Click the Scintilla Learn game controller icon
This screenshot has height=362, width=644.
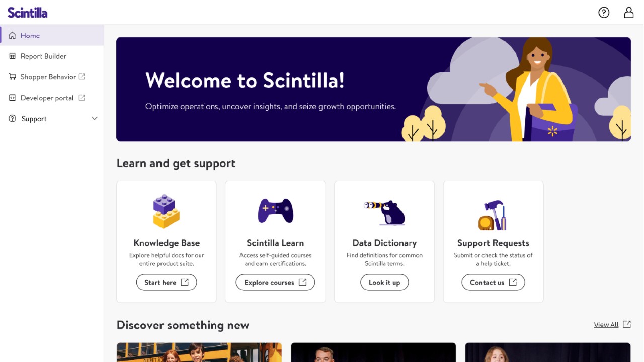pyautogui.click(x=275, y=210)
